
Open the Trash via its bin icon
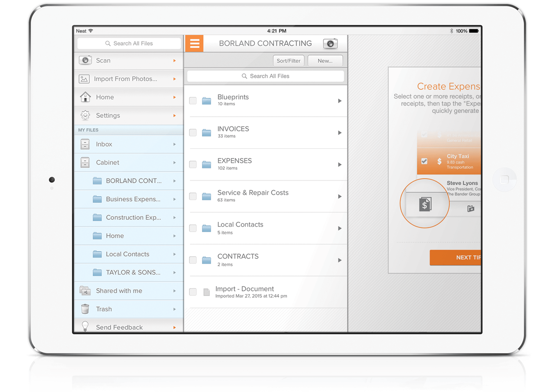pos(84,309)
